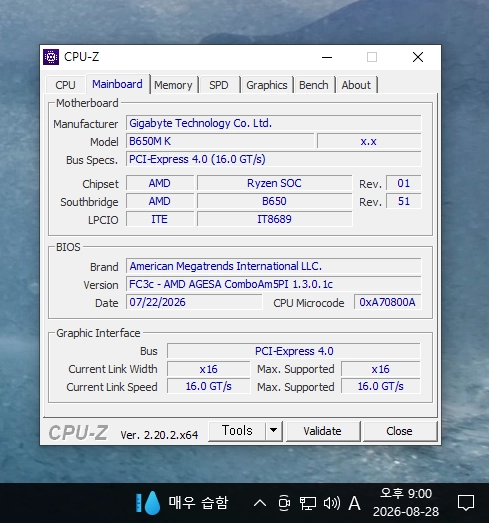Click the Validate button
The image size is (489, 523).
click(x=323, y=431)
